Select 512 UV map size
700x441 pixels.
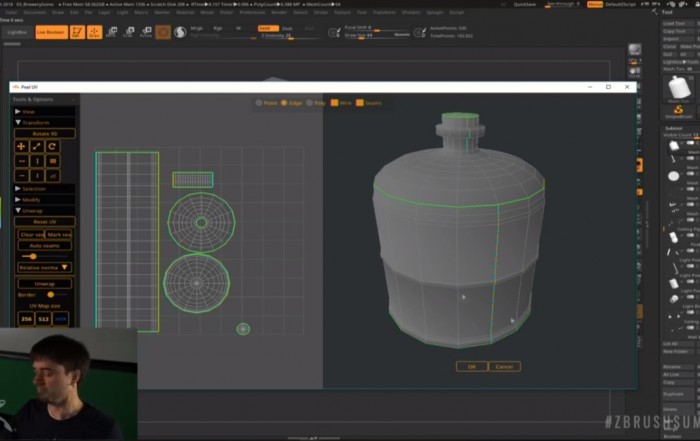point(44,318)
